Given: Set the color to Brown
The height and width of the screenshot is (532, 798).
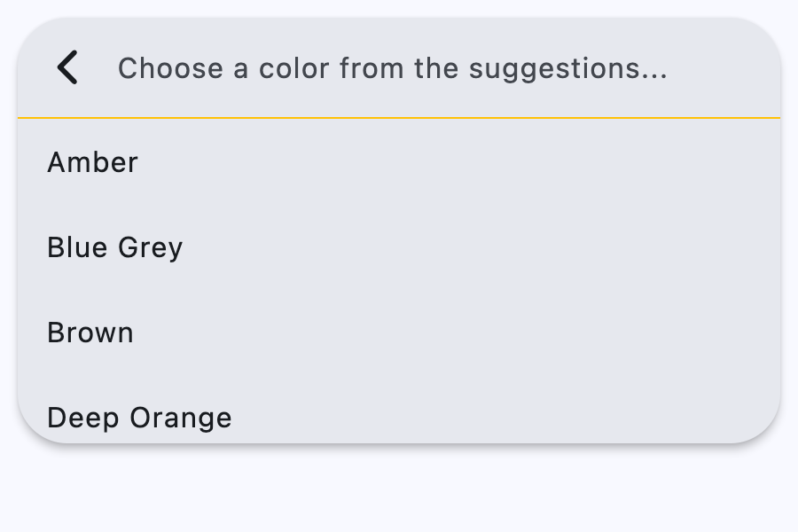Looking at the screenshot, I should (90, 332).
